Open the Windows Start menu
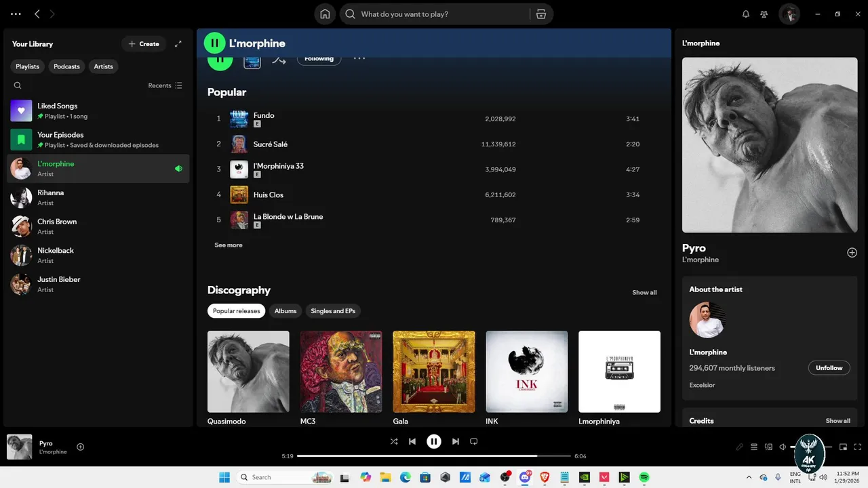This screenshot has height=488, width=868. point(224,477)
